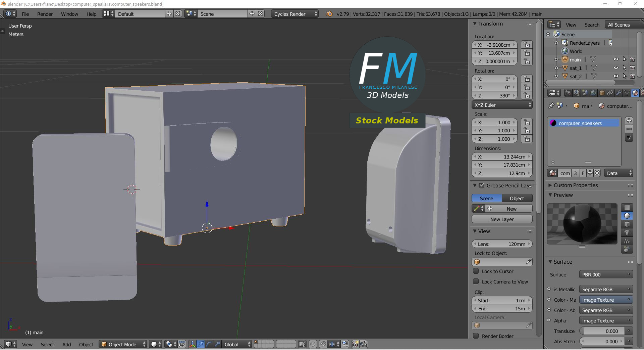Open the Constraints properties tab
This screenshot has width=644, height=350.
coord(610,93)
